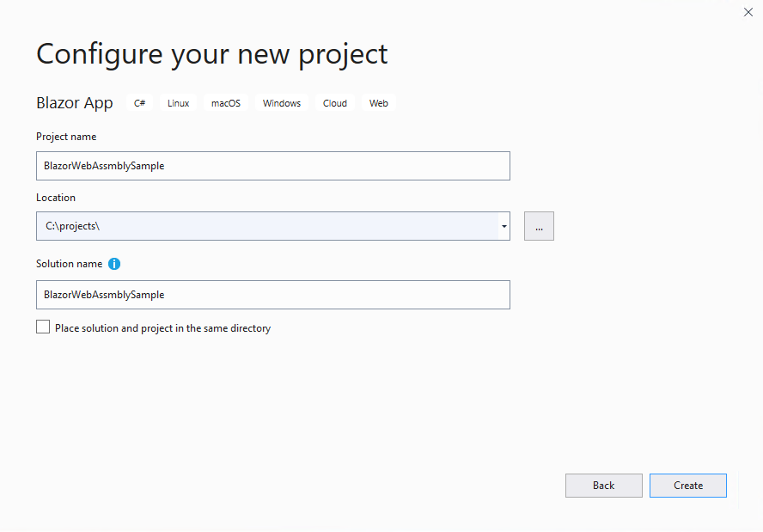Select the Windows tag
The image size is (763, 532).
point(282,103)
